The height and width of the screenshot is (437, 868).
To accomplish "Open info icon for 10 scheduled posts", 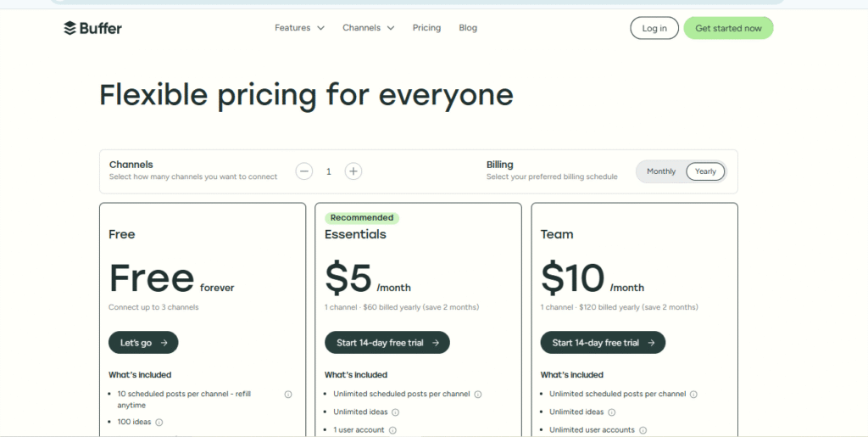I will coord(288,395).
